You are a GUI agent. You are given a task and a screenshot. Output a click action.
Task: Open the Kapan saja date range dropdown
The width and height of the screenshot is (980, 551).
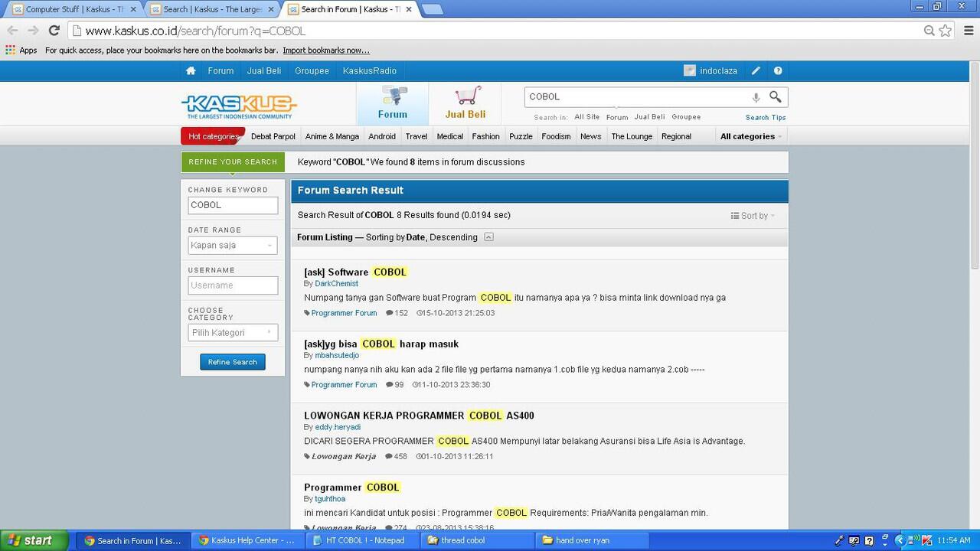233,246
